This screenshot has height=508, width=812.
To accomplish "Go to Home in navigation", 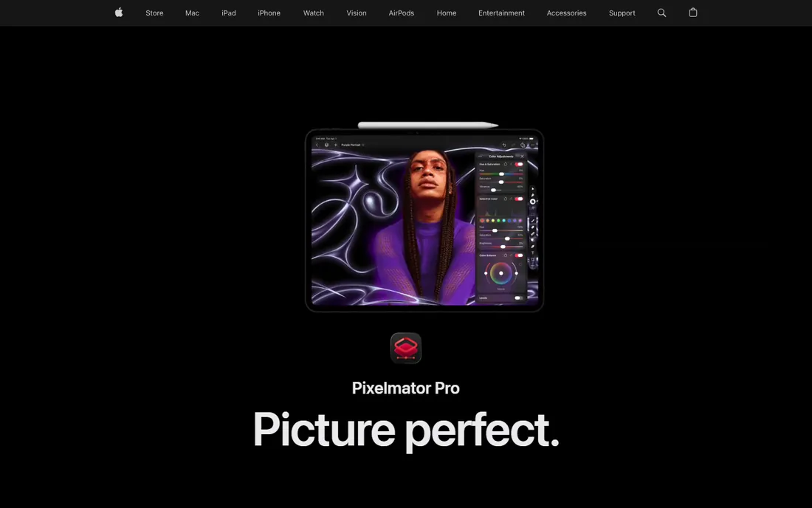I will pos(447,13).
